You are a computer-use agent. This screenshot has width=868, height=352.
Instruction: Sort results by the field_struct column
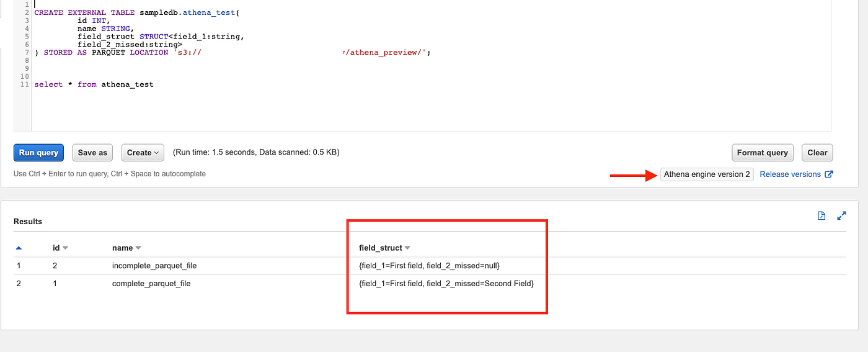coord(384,248)
